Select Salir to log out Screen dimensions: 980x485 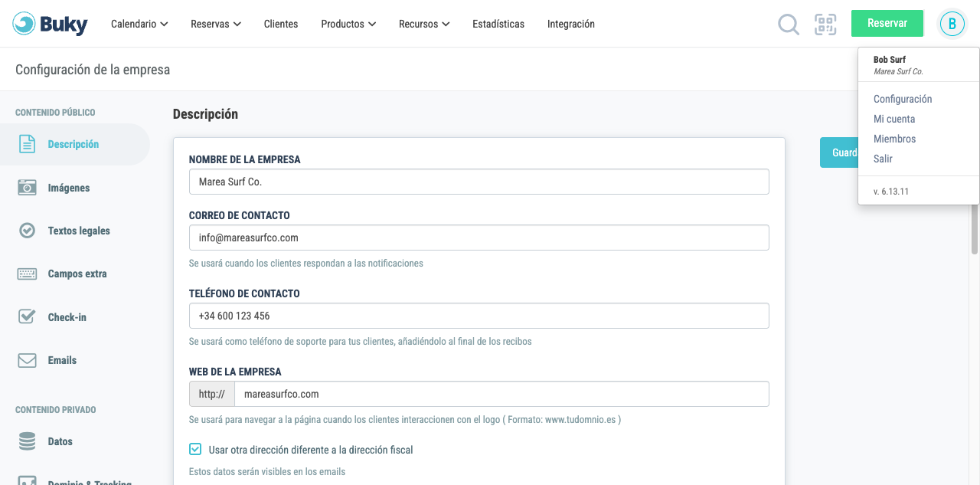coord(883,159)
